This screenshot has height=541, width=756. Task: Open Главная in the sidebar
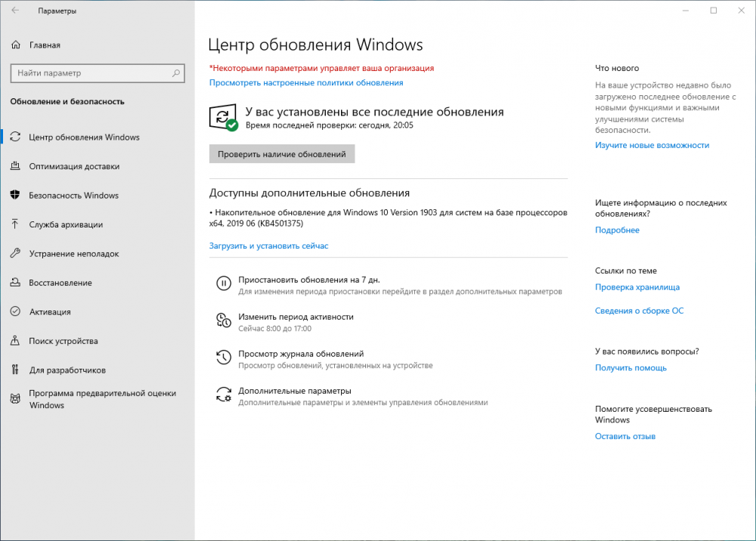[x=45, y=45]
